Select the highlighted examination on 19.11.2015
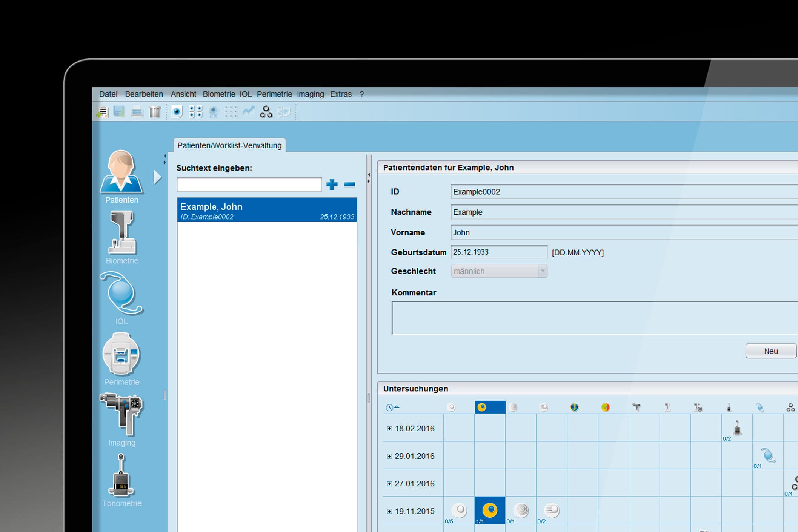Image resolution: width=798 pixels, height=532 pixels. (x=490, y=510)
